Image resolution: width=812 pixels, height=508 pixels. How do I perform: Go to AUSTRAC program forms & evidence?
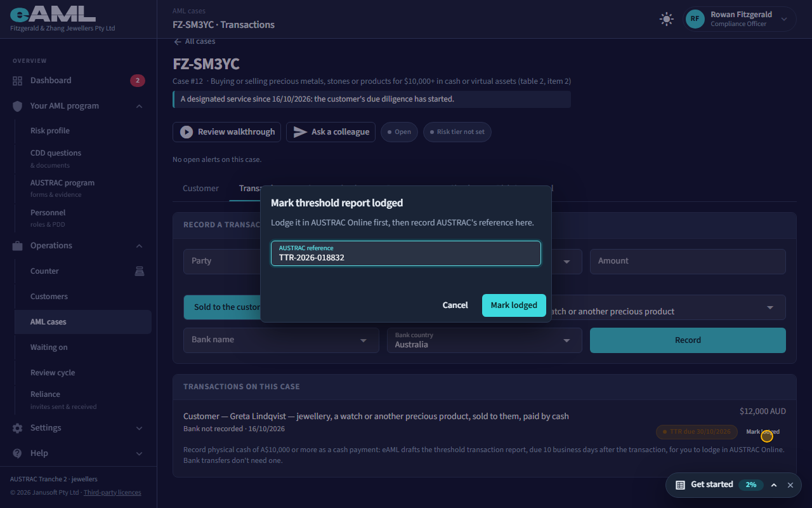pyautogui.click(x=62, y=188)
